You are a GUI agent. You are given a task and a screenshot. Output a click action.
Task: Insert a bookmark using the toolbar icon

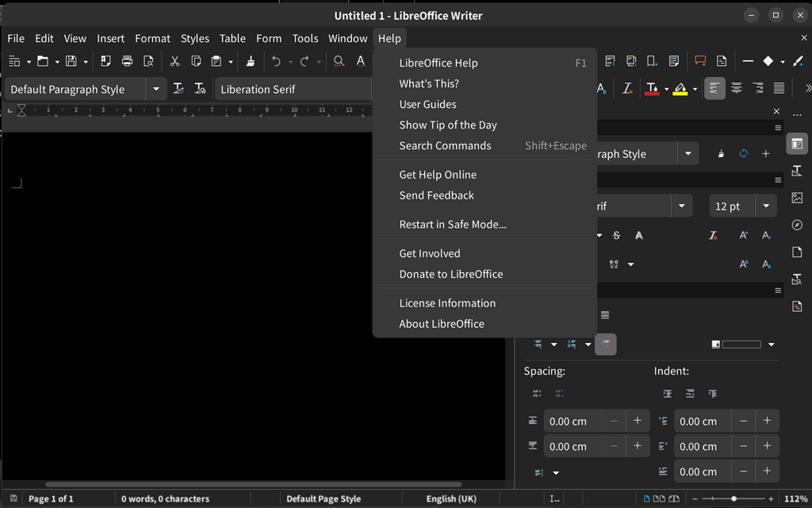coord(651,60)
